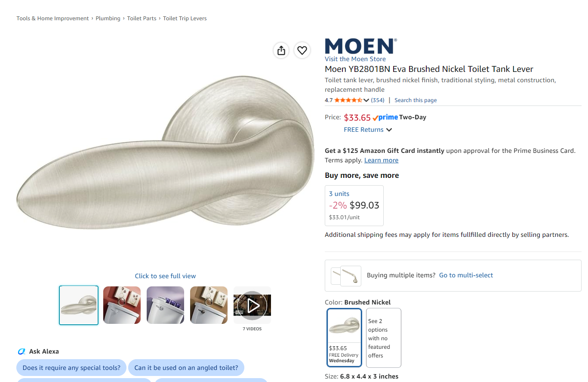This screenshot has height=382, width=588.
Task: Select 'See 2 options with no featured offers'
Action: (x=384, y=338)
